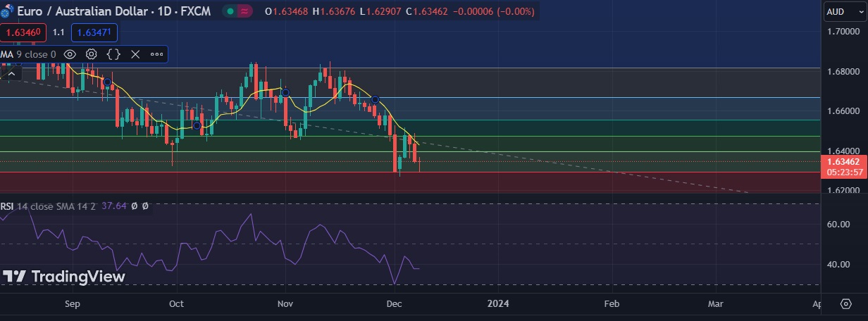This screenshot has height=321, width=868.
Task: Hide the MA indicator with eye icon
Action: pos(70,54)
